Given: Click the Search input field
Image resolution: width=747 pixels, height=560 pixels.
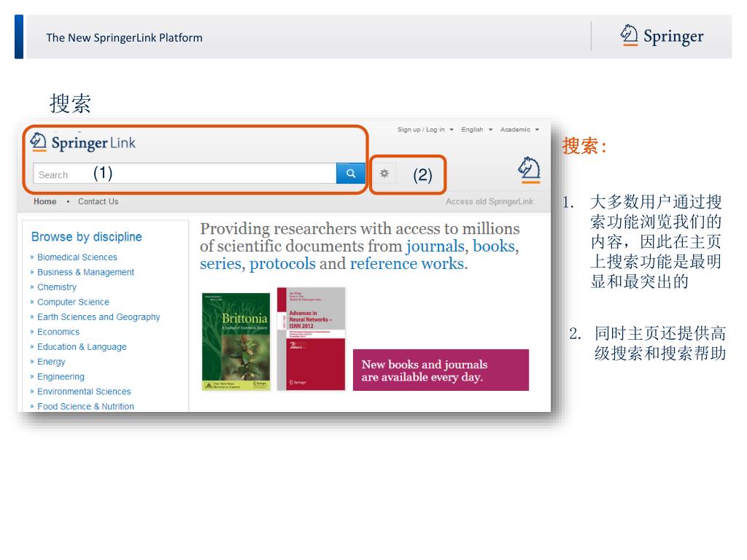Looking at the screenshot, I should click(185, 174).
